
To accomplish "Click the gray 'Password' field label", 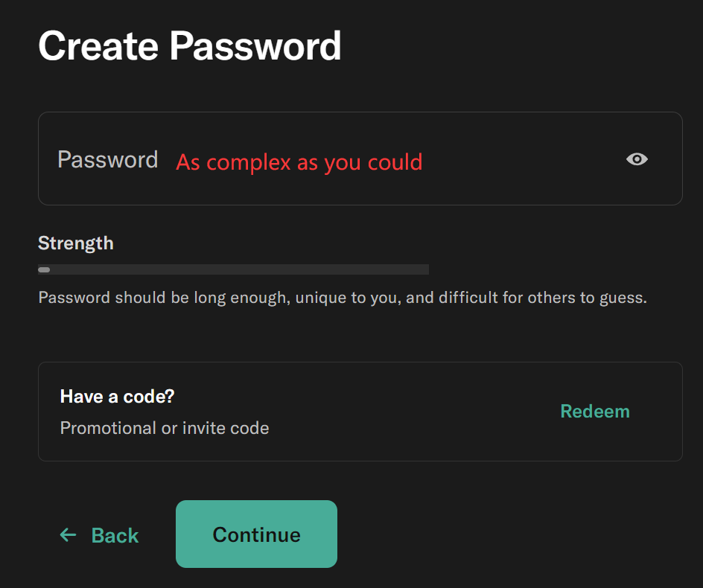I will (x=108, y=160).
